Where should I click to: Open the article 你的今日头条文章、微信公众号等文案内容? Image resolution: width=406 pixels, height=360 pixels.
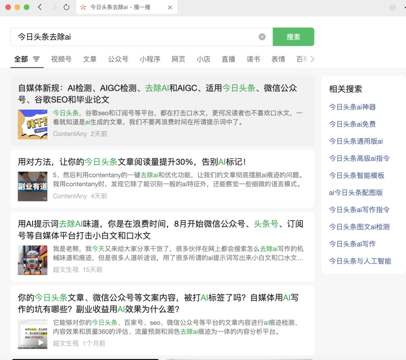point(158,303)
